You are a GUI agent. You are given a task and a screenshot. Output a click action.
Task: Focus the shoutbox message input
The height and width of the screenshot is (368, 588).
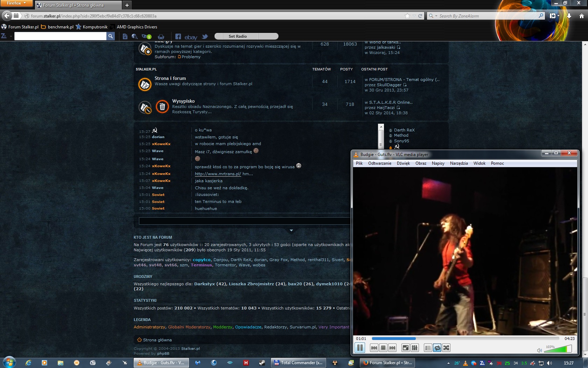(x=245, y=221)
